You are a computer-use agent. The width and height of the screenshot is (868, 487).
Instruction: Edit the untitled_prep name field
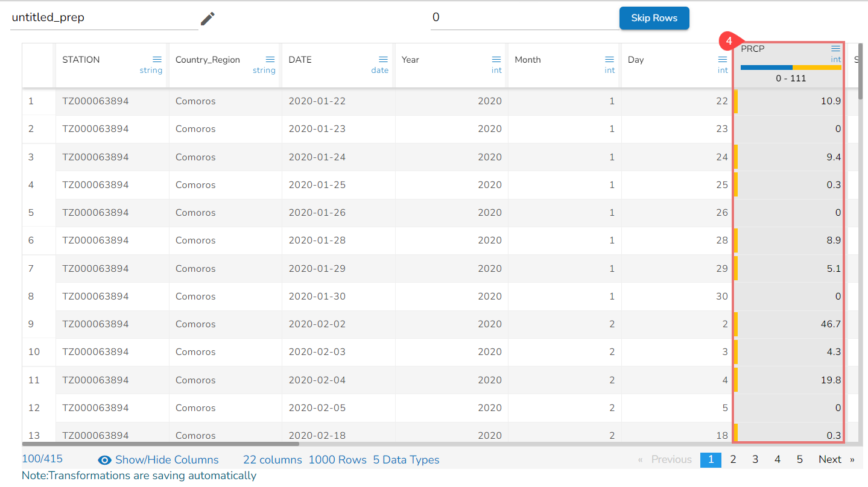click(x=104, y=18)
